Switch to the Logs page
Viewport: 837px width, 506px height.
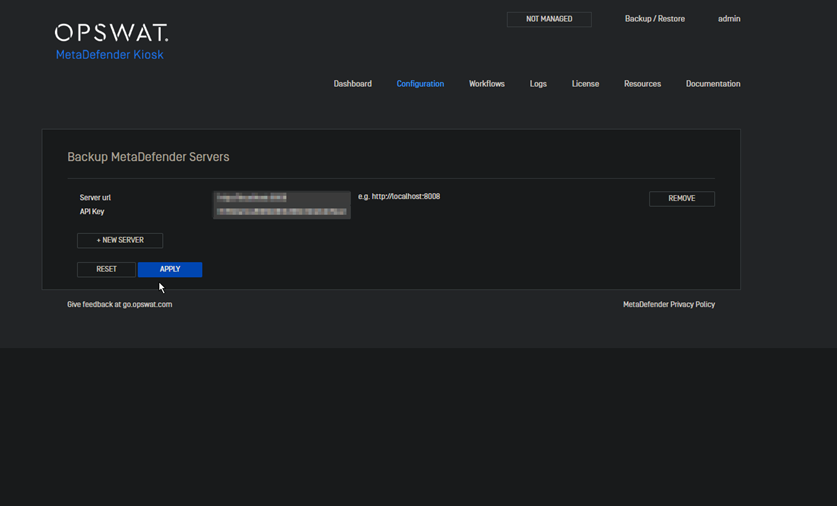point(538,84)
